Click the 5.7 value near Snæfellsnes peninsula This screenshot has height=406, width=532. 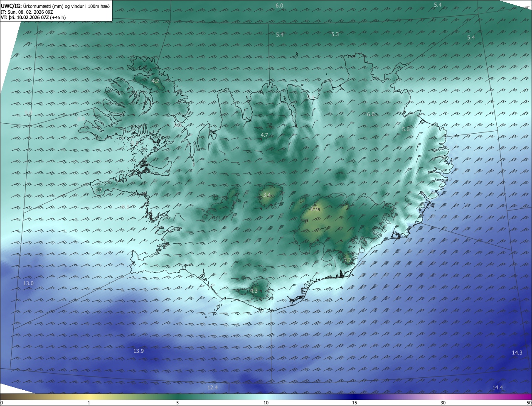[x=98, y=190]
